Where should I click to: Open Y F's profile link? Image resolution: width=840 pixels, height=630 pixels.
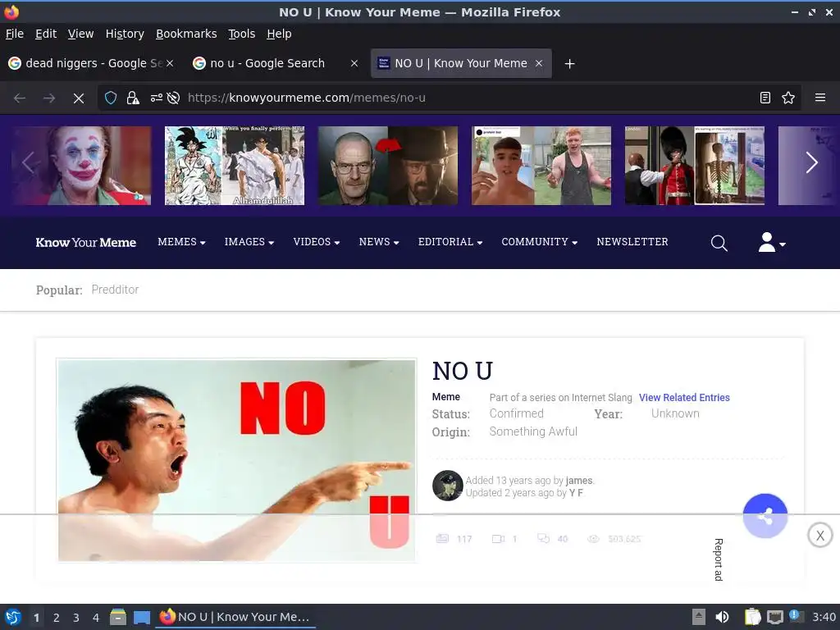click(576, 493)
